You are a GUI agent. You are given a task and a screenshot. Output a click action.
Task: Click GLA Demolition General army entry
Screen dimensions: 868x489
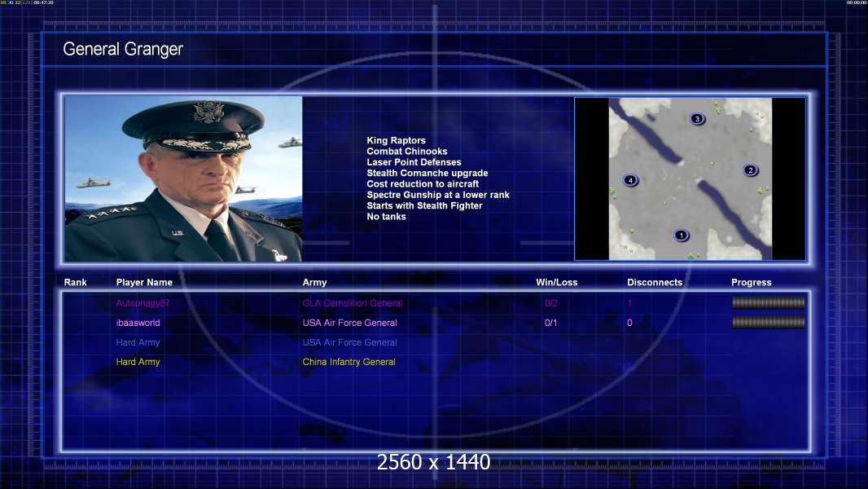(352, 303)
